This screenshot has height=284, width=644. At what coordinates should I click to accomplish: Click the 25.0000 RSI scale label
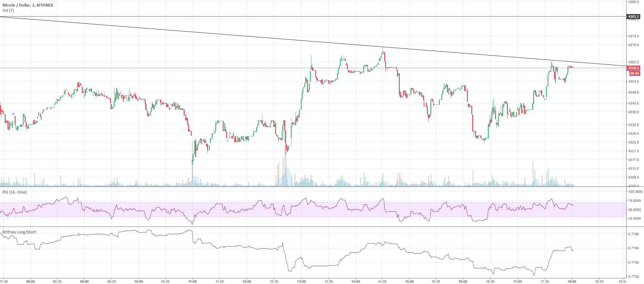tap(634, 218)
